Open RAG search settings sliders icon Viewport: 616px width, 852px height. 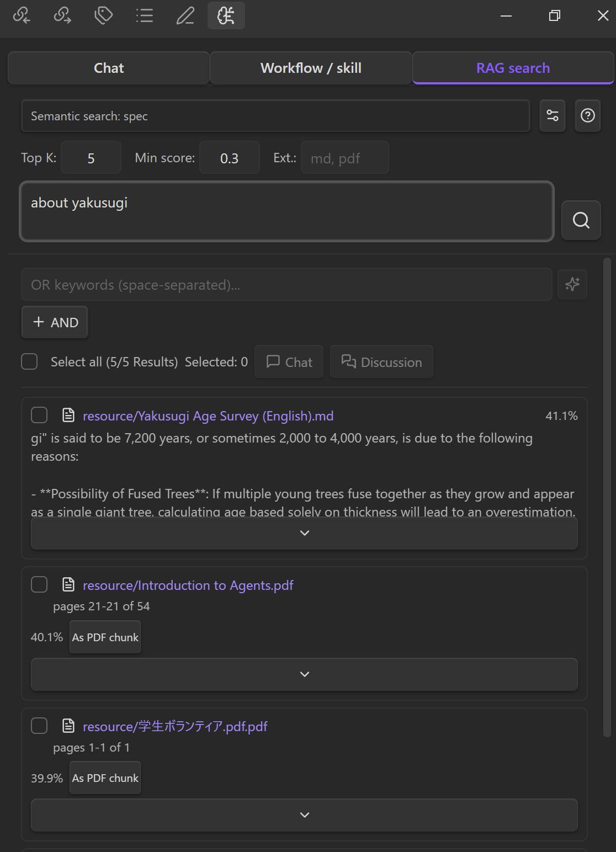(x=553, y=115)
